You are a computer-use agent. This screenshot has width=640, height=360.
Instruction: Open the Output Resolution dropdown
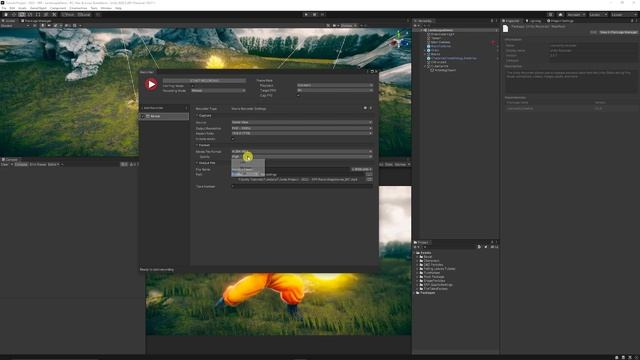click(x=302, y=128)
